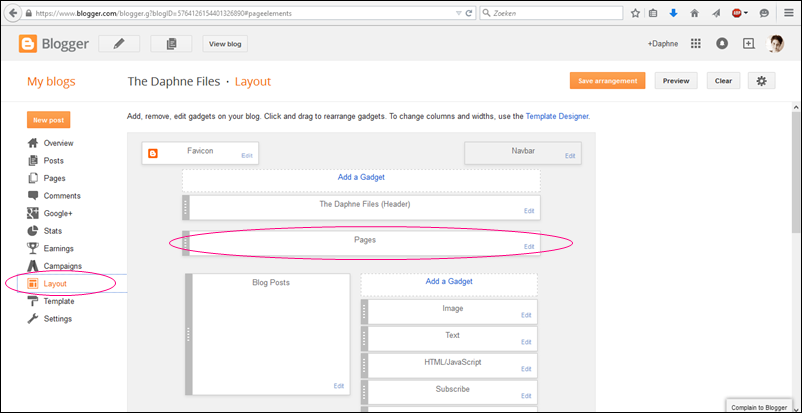The width and height of the screenshot is (802, 413).
Task: Open the Adblock Plus icon
Action: [x=737, y=13]
